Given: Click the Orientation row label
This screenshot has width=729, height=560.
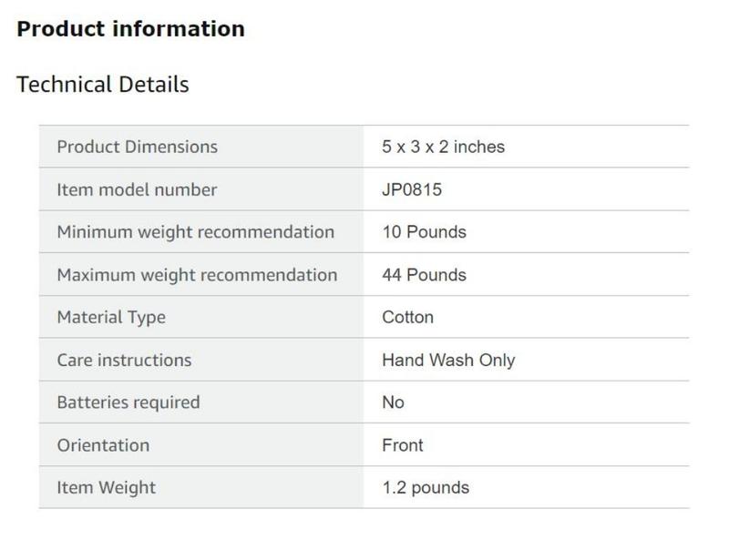Looking at the screenshot, I should 103,445.
